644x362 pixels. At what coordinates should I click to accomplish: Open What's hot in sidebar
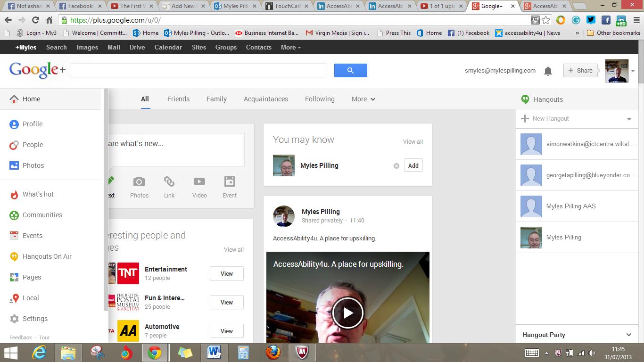pyautogui.click(x=38, y=194)
